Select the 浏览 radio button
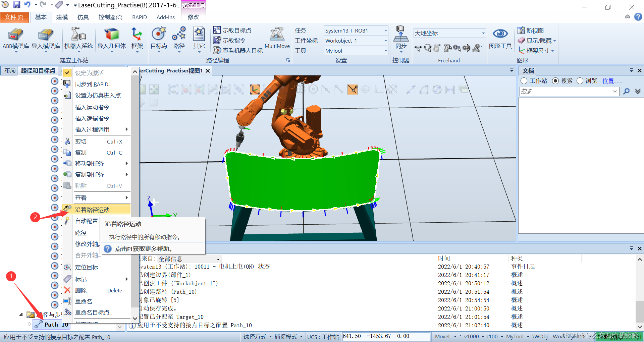This screenshot has width=644, height=342. tap(580, 81)
